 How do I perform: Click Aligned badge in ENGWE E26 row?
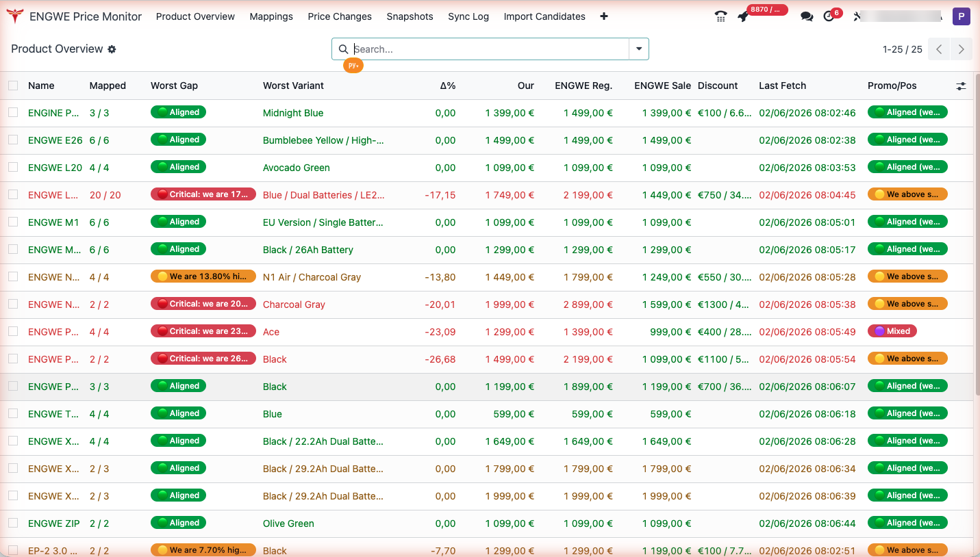tap(178, 140)
